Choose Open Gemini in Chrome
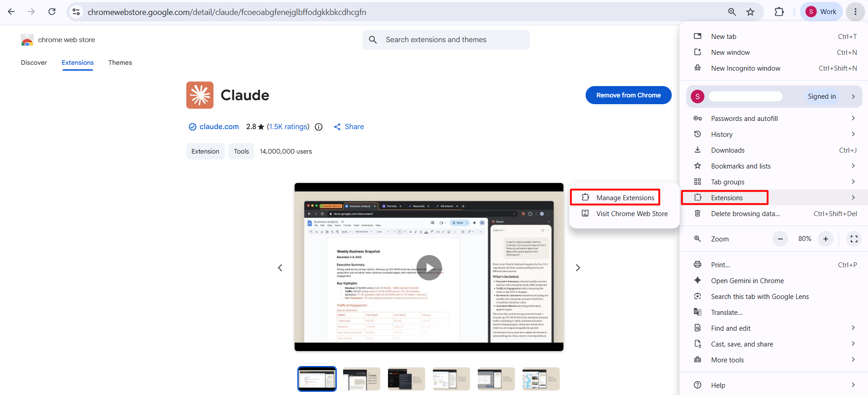The height and width of the screenshot is (395, 868). (x=774, y=280)
